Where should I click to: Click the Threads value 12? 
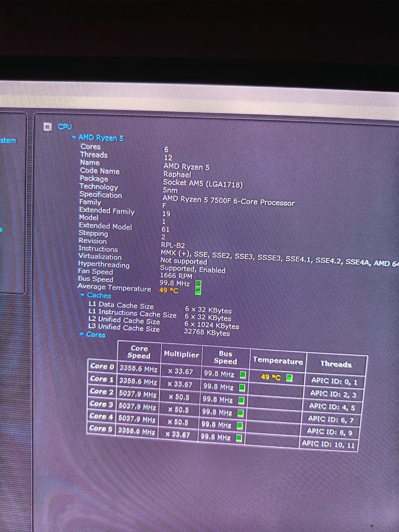click(168, 158)
